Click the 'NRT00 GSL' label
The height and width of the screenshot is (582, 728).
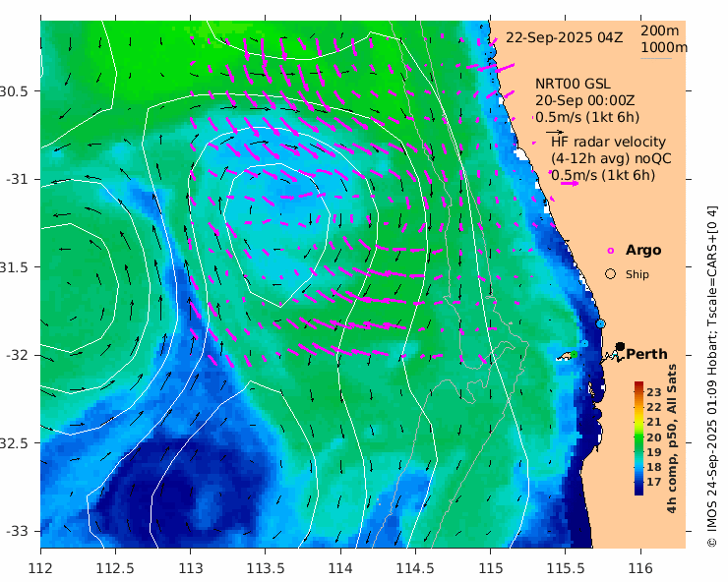[x=573, y=84]
